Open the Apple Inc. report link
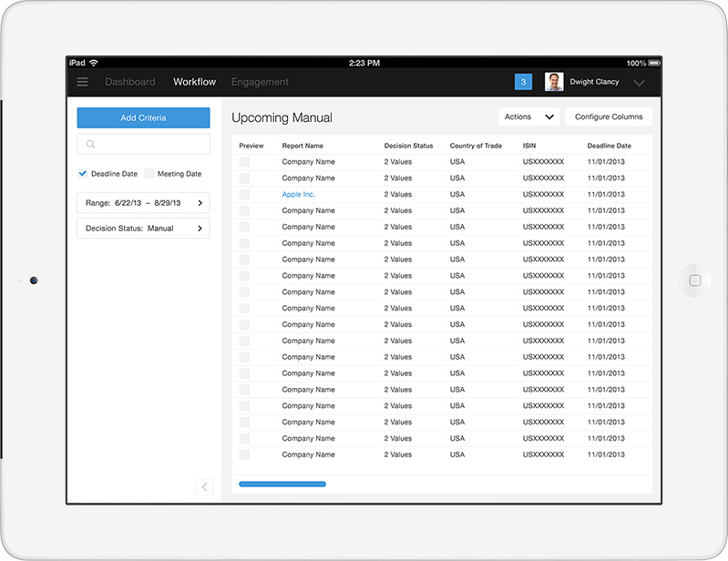 298,195
